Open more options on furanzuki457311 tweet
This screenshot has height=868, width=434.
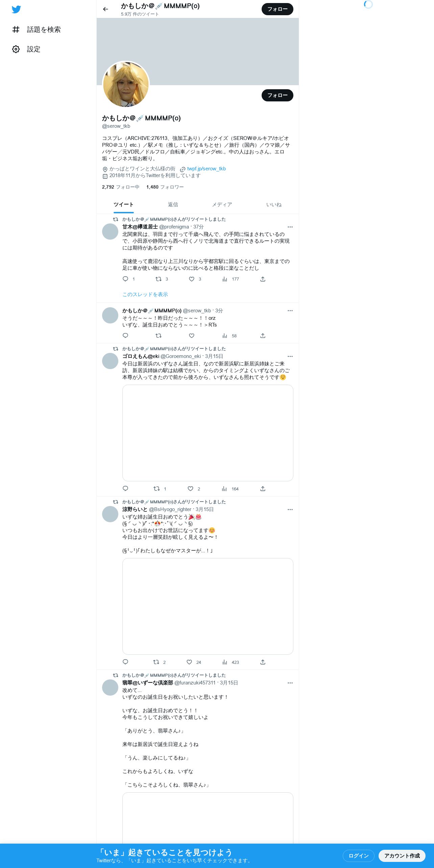point(290,683)
